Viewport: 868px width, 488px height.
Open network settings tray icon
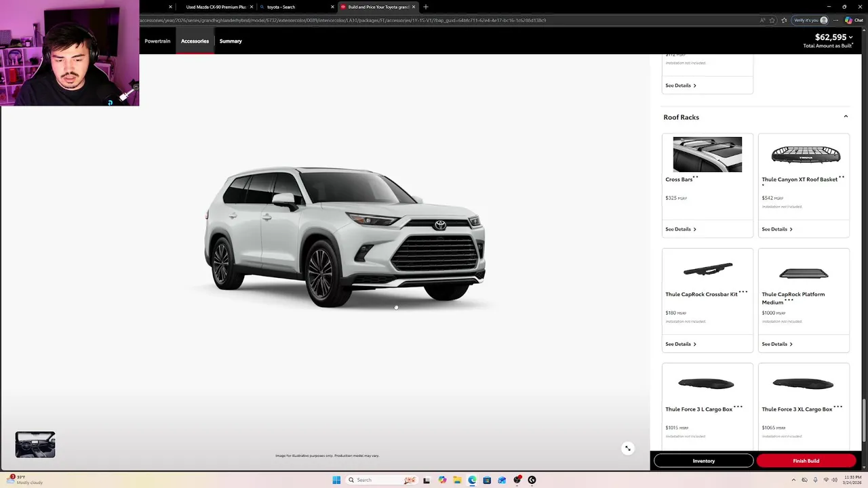826,480
